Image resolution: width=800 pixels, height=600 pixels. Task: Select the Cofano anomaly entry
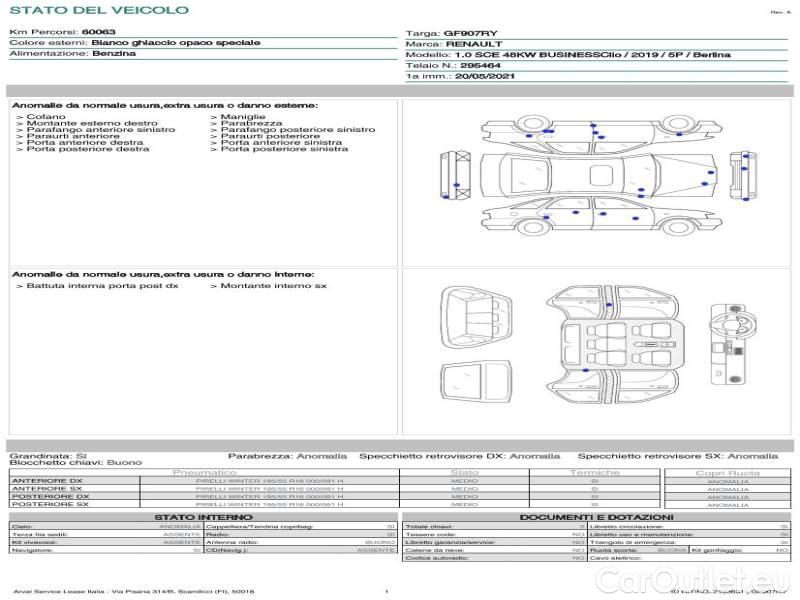[x=44, y=117]
